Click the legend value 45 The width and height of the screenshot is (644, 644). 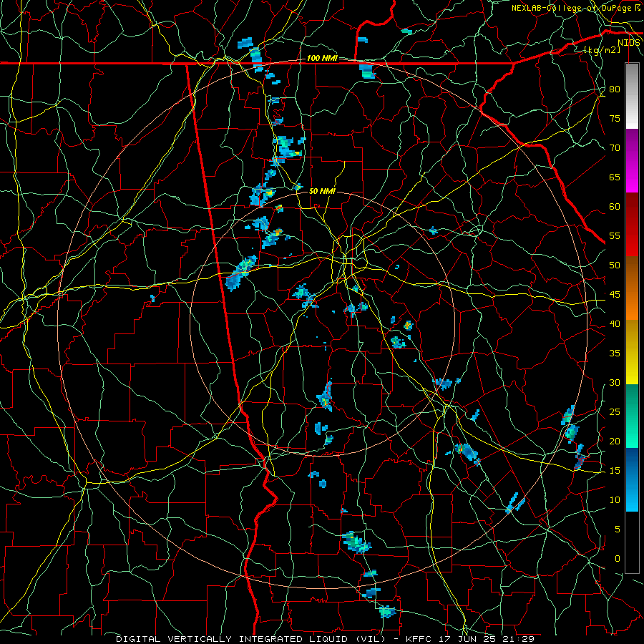tap(615, 295)
